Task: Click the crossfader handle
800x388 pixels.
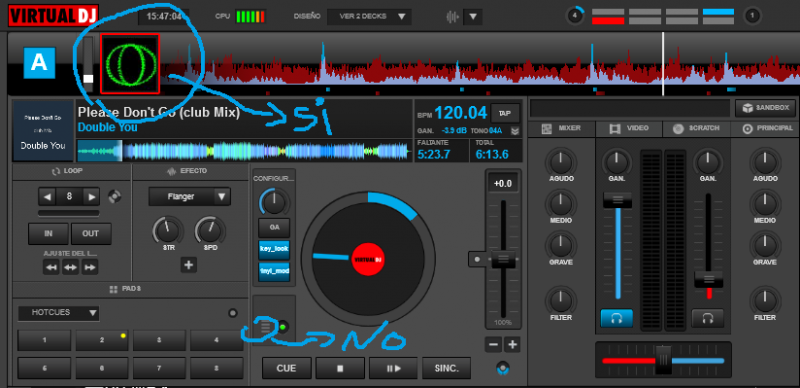Action: point(663,360)
